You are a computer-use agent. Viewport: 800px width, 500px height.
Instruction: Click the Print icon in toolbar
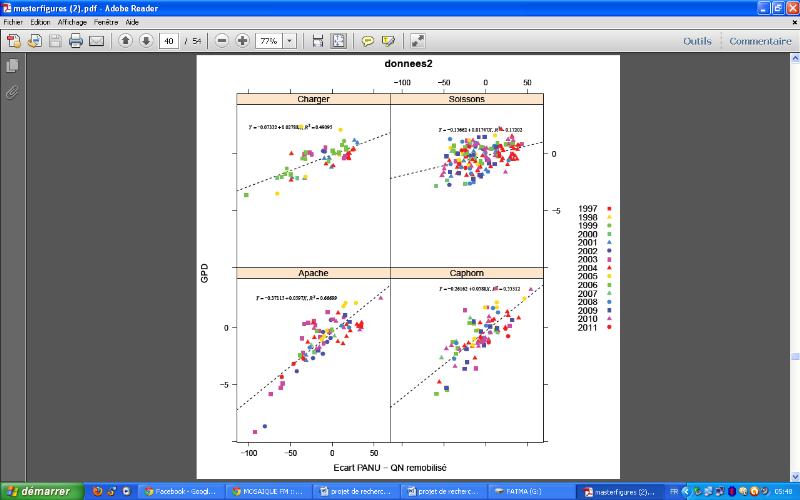point(76,41)
